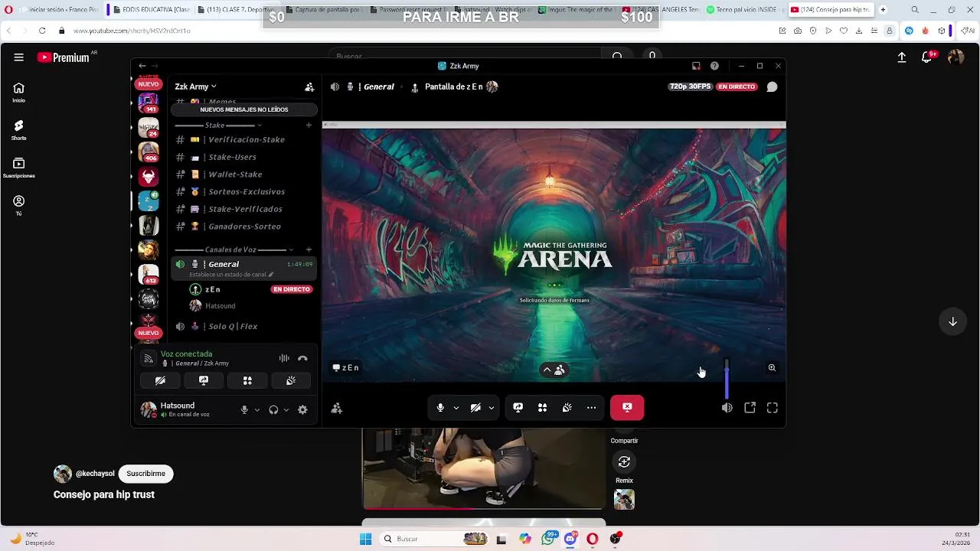The width and height of the screenshot is (980, 551).
Task: Click NUEVOS MENSAJES NO LEÍDOS banner
Action: 243,109
